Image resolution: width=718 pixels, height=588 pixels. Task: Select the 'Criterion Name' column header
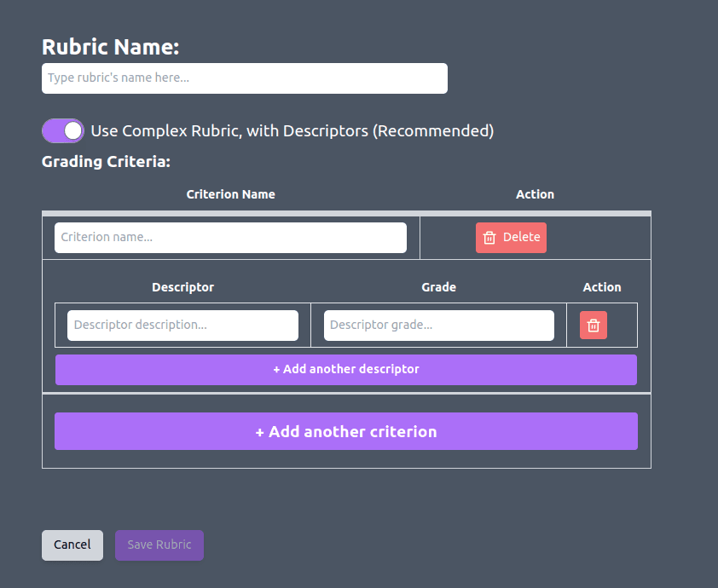(x=230, y=194)
